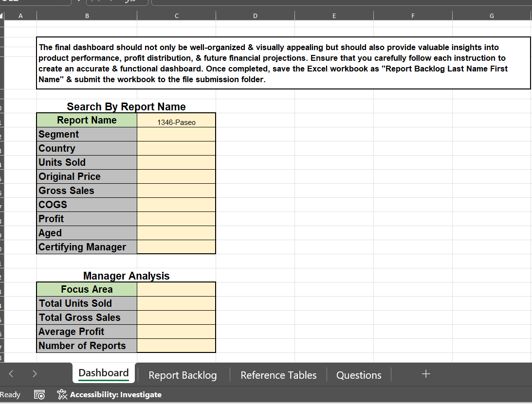Click the Accessibility: Investigate checker icon
532x404 pixels.
(x=62, y=394)
